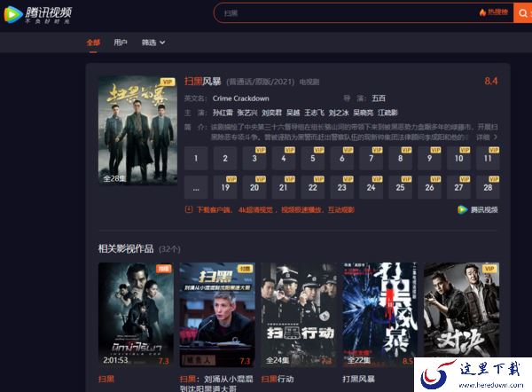Play VIP episode 6

coord(342,158)
